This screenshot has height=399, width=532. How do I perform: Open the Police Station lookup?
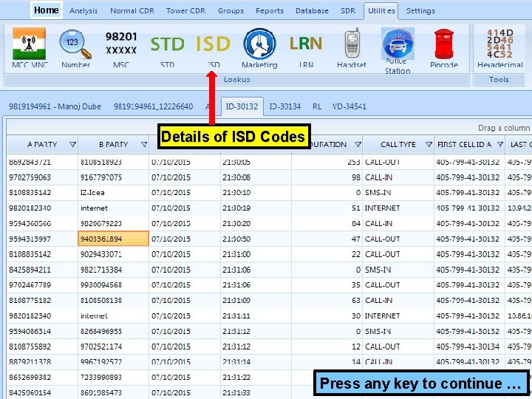point(398,51)
